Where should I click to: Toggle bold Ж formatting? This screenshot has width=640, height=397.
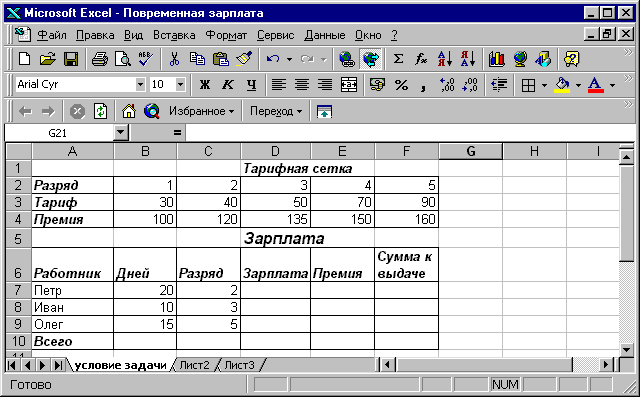204,85
